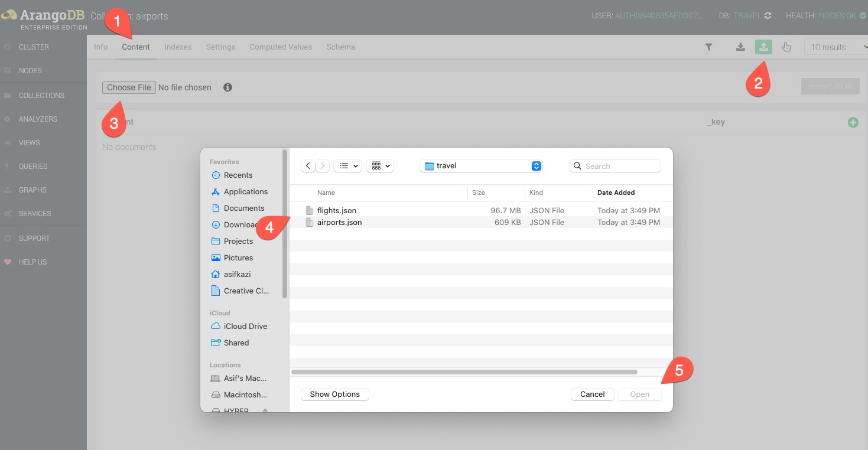Viewport: 868px width, 450px height.
Task: Click the DB refresh icon beside TRAVEL
Action: (768, 16)
